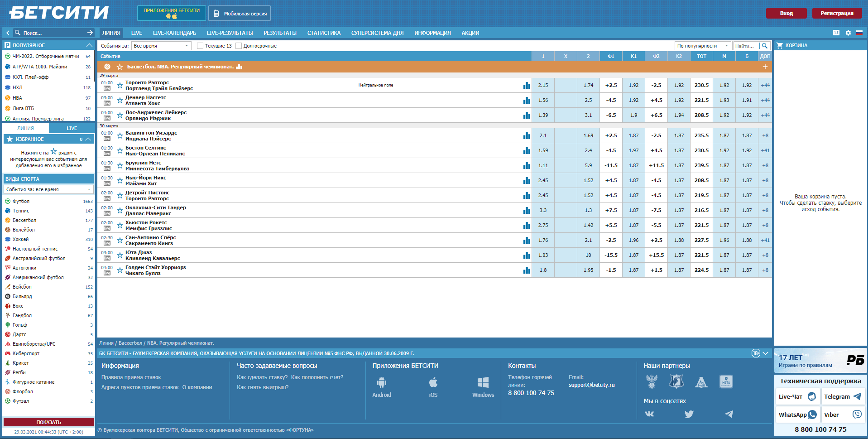Viewport: 868px width, 439px height.
Task: Click Windows app icon in footer
Action: coord(483,383)
